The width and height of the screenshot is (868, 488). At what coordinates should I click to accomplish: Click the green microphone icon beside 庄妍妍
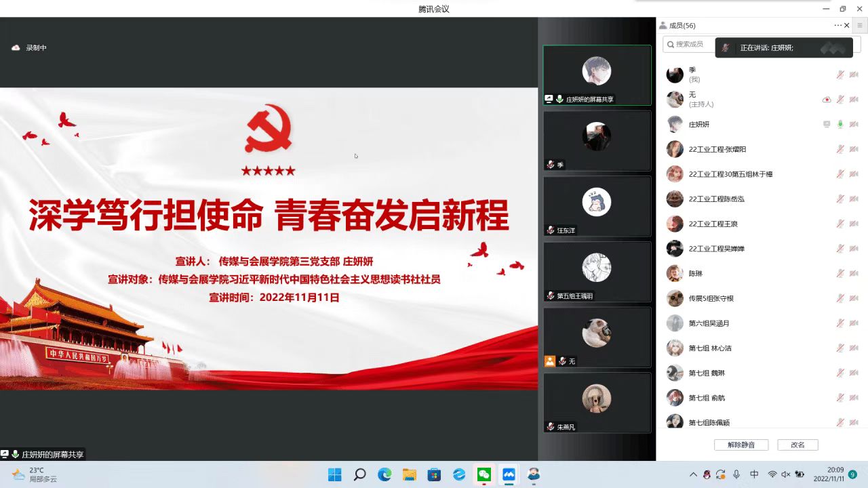[840, 124]
